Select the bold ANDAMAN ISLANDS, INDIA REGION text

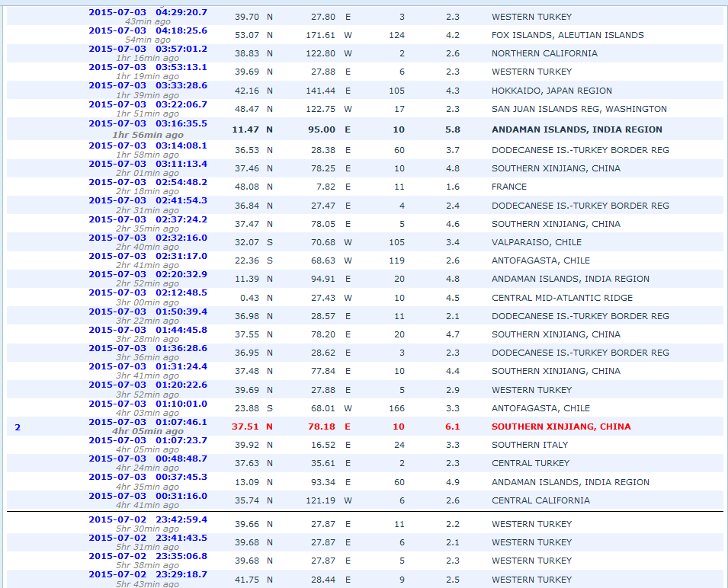[x=577, y=129]
